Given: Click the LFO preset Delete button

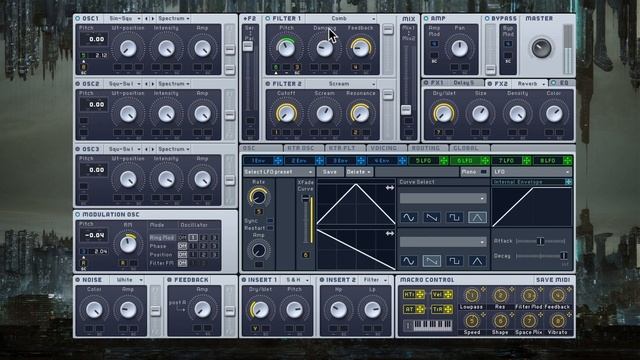Looking at the screenshot, I should pos(359,172).
